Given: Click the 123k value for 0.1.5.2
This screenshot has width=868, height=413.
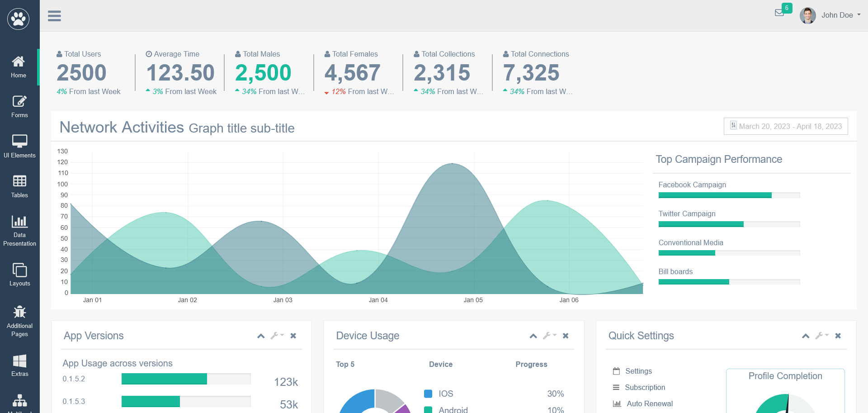Looking at the screenshot, I should point(286,382).
